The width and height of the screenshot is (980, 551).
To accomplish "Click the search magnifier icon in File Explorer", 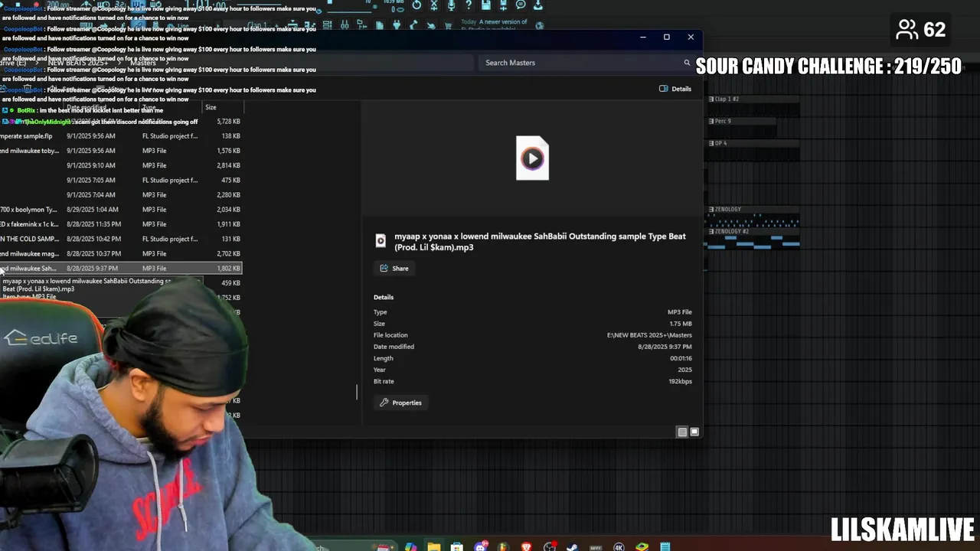I will 687,63.
